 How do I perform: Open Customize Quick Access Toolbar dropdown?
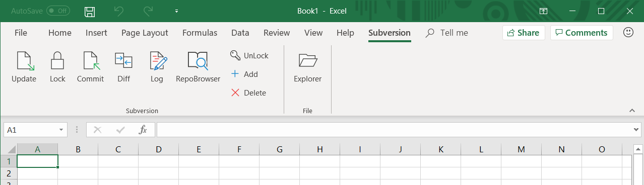(x=176, y=11)
